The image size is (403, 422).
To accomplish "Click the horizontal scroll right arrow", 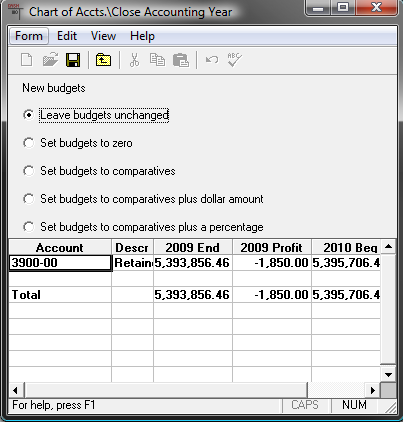I will (373, 390).
